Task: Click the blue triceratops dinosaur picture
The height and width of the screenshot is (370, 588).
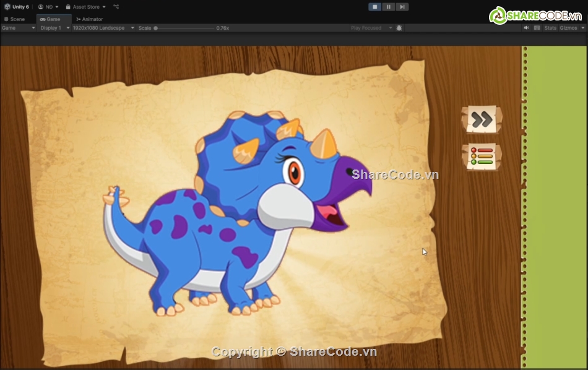Action: pos(238,213)
